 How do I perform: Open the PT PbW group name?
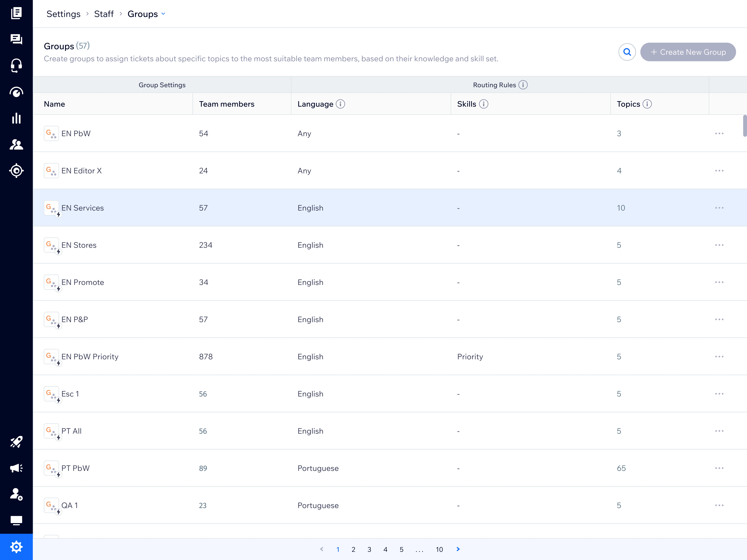[76, 468]
